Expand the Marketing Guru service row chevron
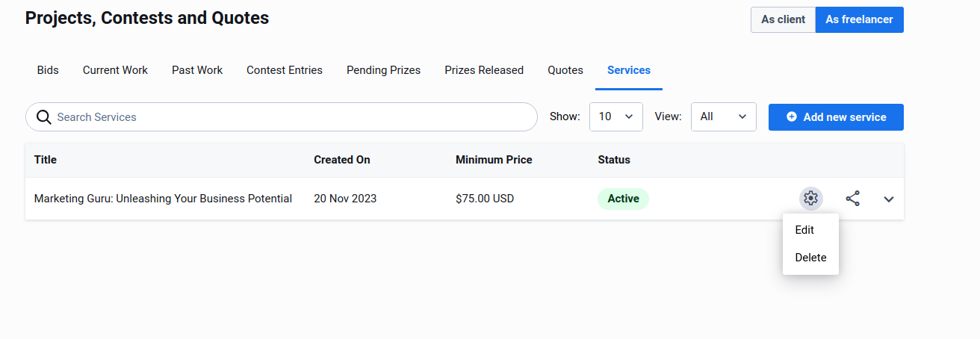This screenshot has height=339, width=980. click(x=888, y=199)
